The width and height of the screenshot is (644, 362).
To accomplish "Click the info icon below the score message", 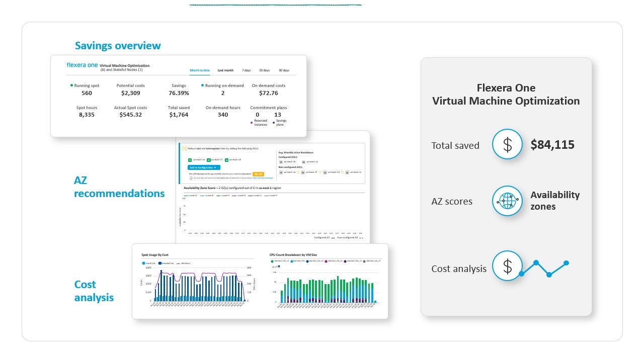I will 190,177.
